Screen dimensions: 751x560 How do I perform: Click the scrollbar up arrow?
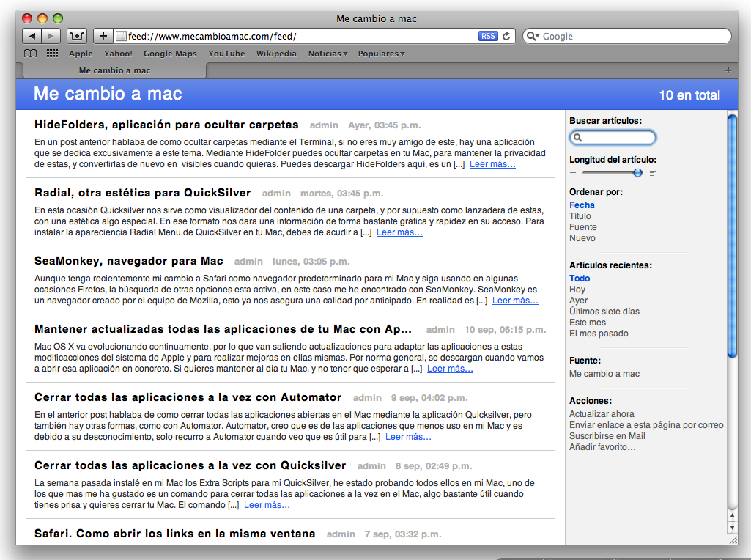tap(732, 515)
